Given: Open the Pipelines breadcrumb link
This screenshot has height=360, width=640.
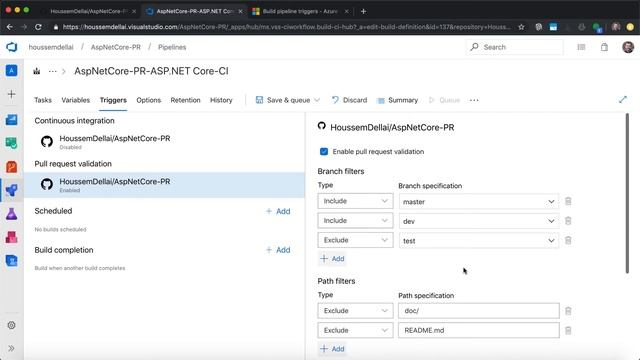Looking at the screenshot, I should pyautogui.click(x=172, y=47).
